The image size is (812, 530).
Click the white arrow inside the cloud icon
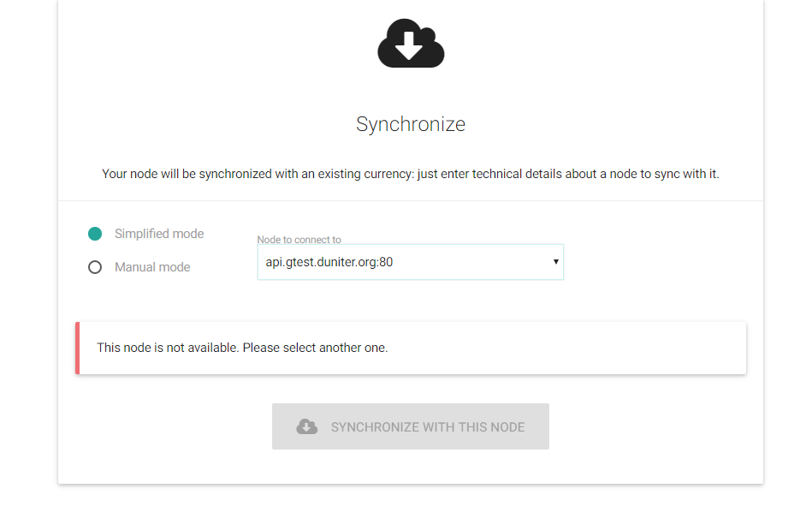click(409, 45)
